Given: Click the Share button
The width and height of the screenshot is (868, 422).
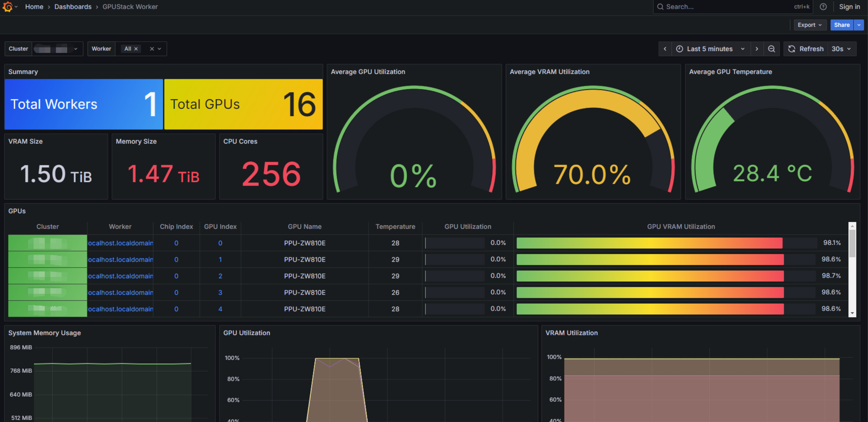Looking at the screenshot, I should 841,25.
